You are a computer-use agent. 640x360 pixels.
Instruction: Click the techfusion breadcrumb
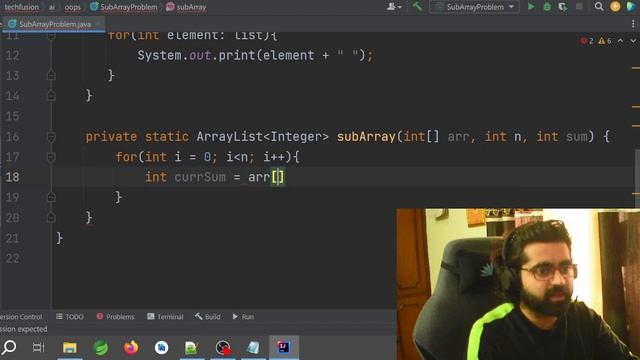pos(22,7)
